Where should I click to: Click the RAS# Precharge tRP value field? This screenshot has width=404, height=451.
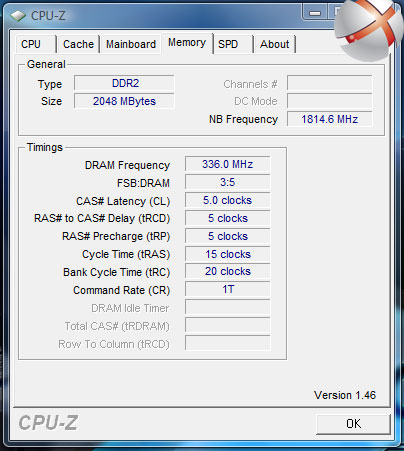227,236
